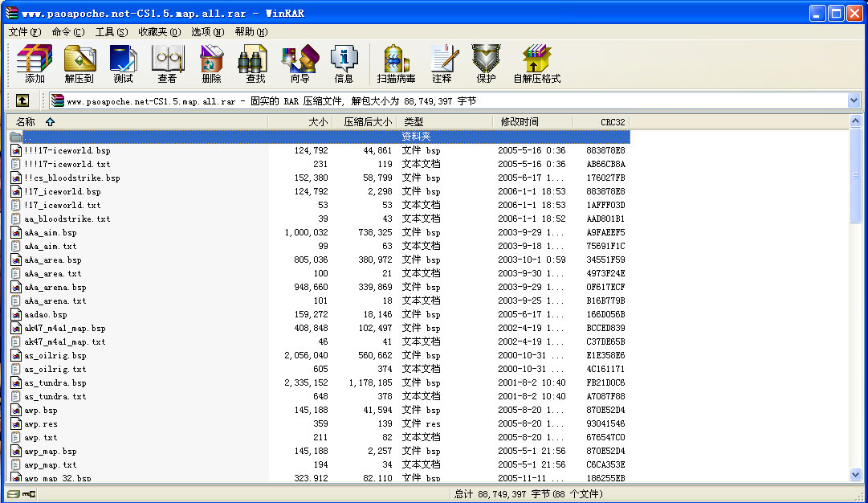Launch the 向导 (Wizard) icon

tap(299, 63)
